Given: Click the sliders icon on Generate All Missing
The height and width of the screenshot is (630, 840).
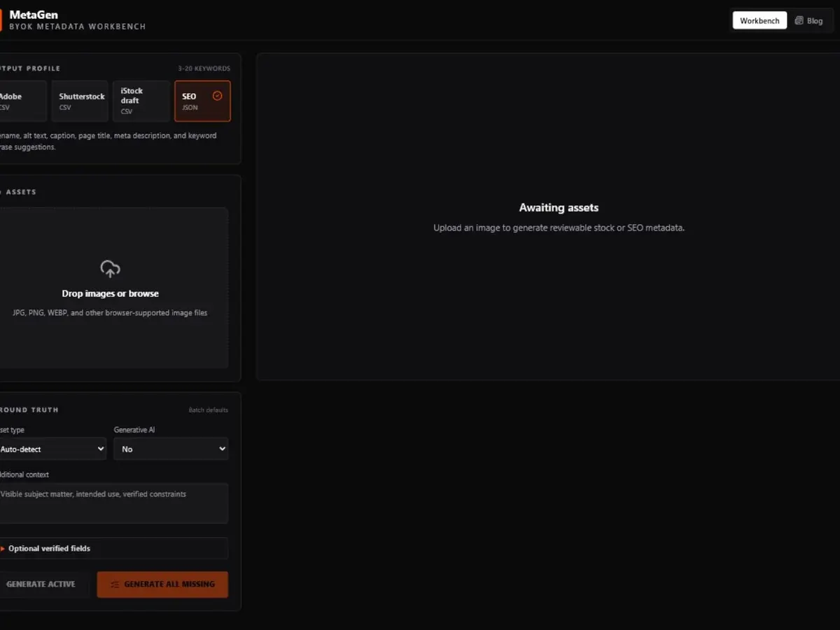Looking at the screenshot, I should [115, 584].
